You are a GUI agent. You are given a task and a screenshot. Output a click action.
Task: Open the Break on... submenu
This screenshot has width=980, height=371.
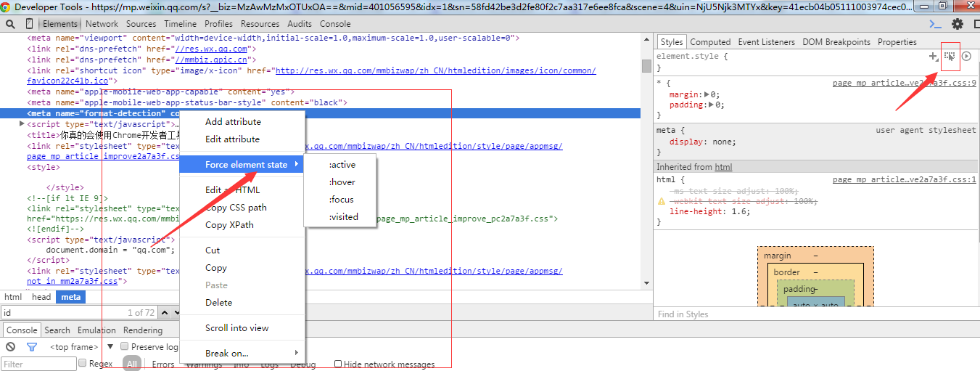[x=242, y=354]
